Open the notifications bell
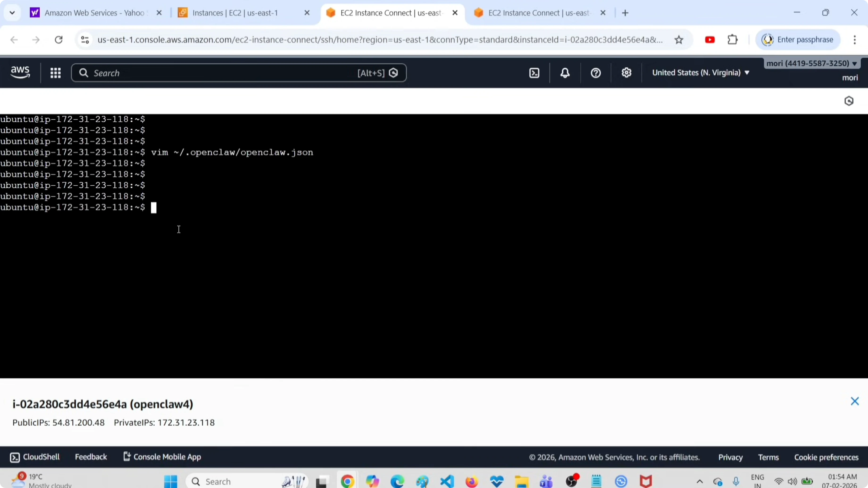The image size is (868, 488). (565, 73)
